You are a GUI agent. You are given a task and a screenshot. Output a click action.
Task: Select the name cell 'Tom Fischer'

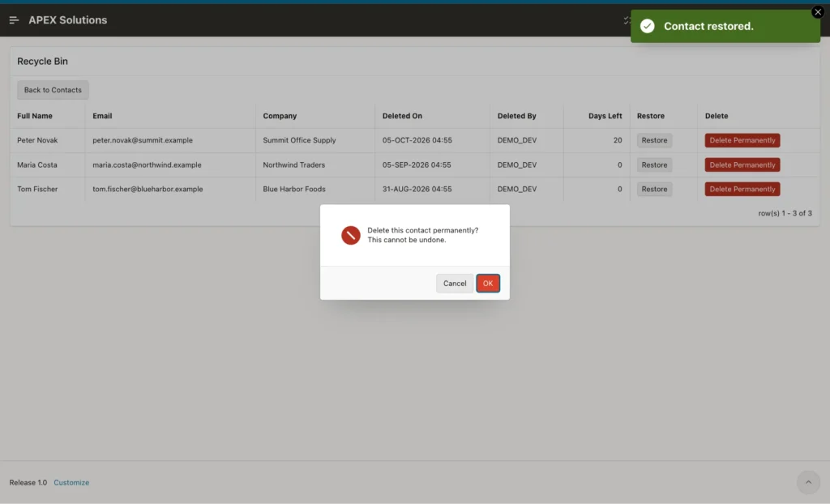tap(37, 189)
